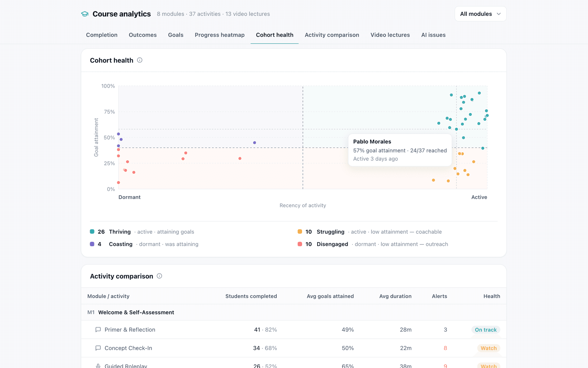Open the Goals tab

(176, 35)
